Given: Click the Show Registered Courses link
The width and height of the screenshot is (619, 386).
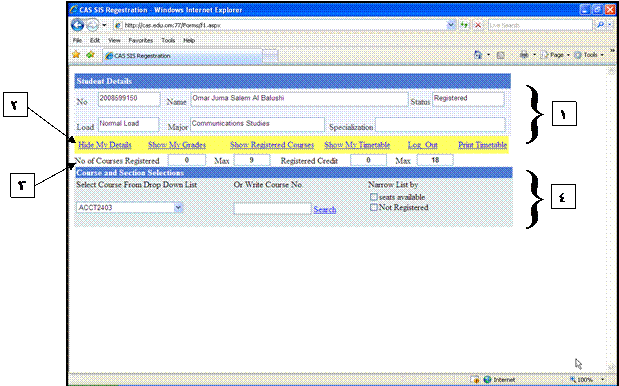Looking at the screenshot, I should click(272, 145).
